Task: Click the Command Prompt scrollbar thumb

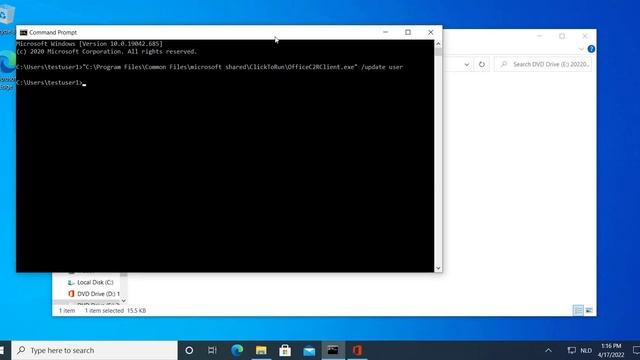Action: click(x=438, y=52)
